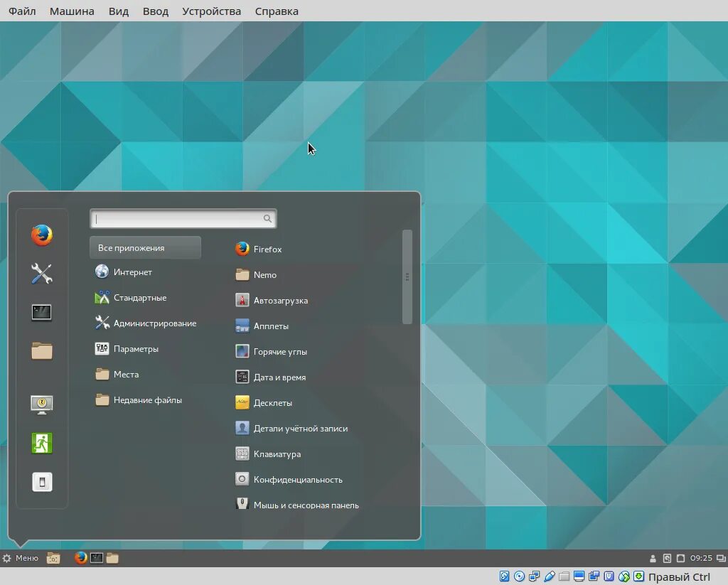This screenshot has height=585, width=728.
Task: Select the Стандартные category
Action: [x=131, y=298]
